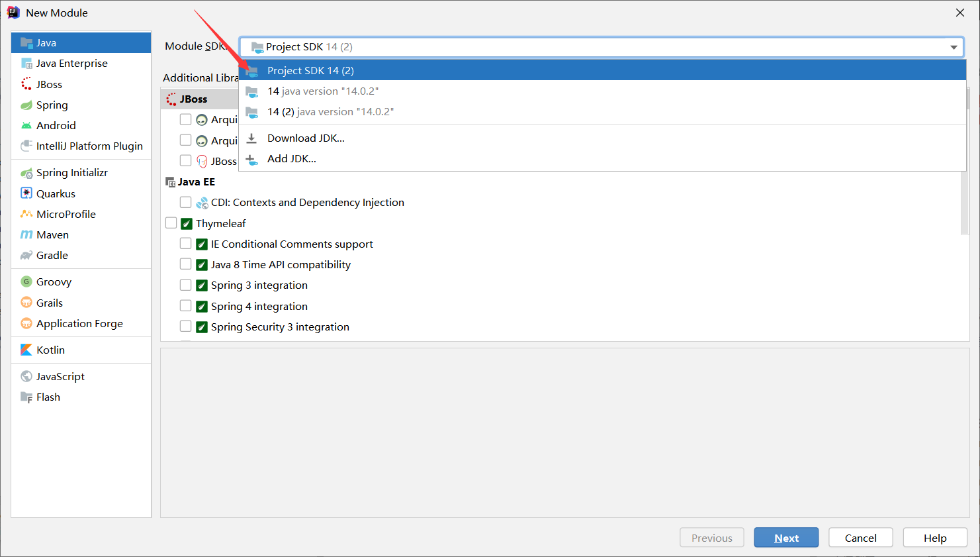Click the JavaScript globe icon

pyautogui.click(x=26, y=376)
